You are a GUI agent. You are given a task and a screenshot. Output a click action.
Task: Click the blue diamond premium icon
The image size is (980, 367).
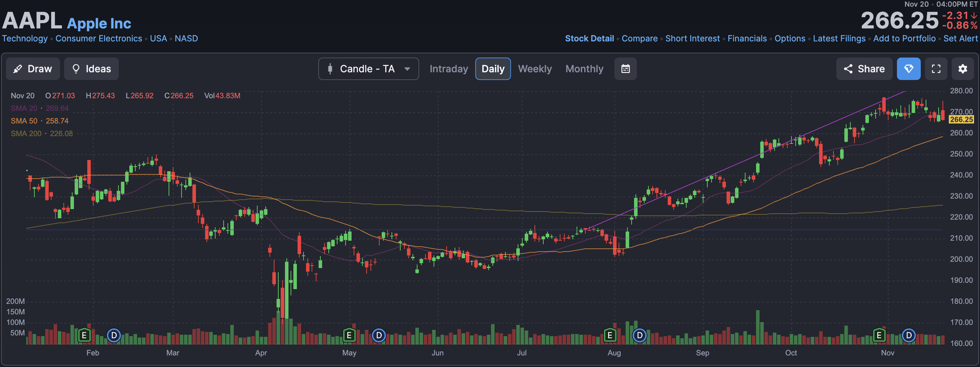pyautogui.click(x=908, y=69)
